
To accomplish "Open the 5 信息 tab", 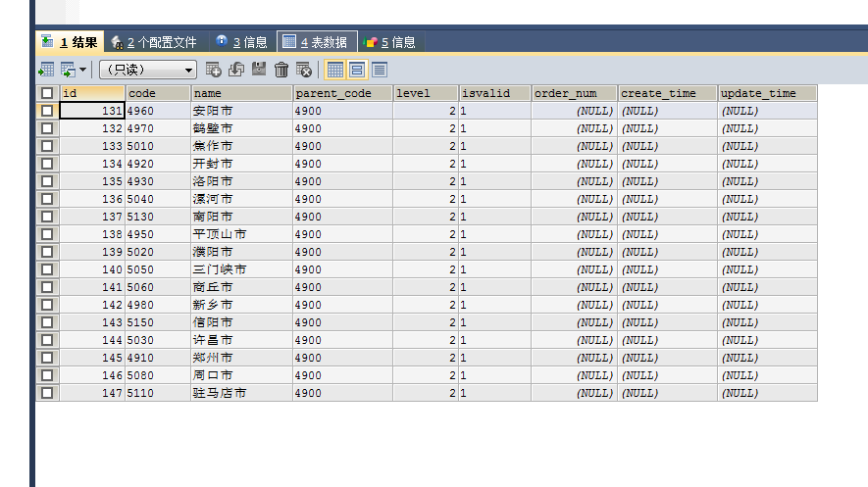I will pos(390,42).
